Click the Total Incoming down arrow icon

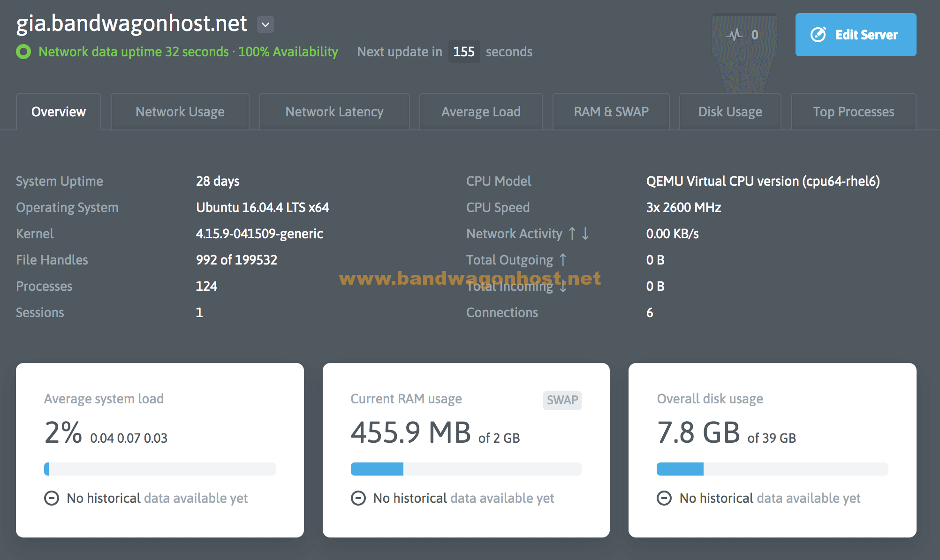[x=562, y=287]
